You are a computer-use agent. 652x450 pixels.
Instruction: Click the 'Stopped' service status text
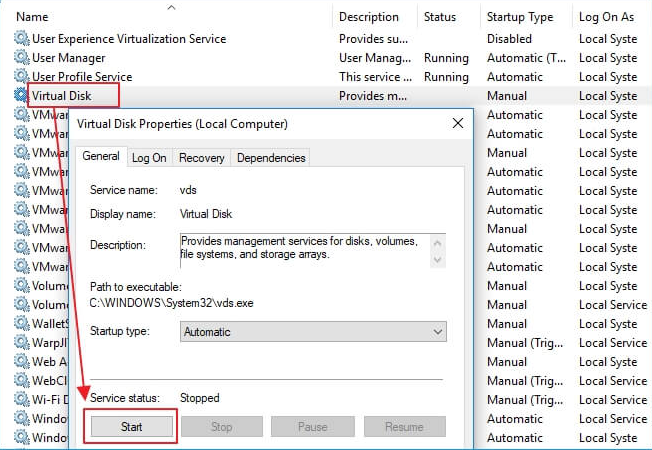click(x=200, y=398)
